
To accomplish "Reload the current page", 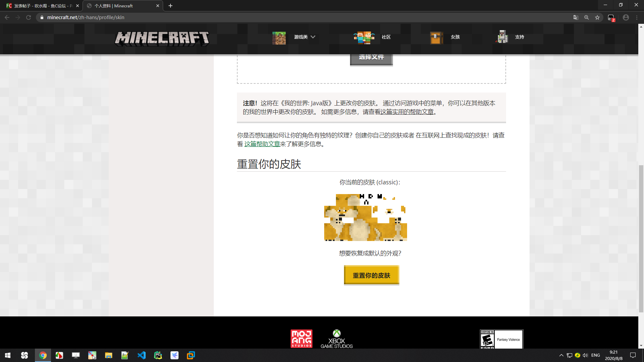I will [29, 17].
